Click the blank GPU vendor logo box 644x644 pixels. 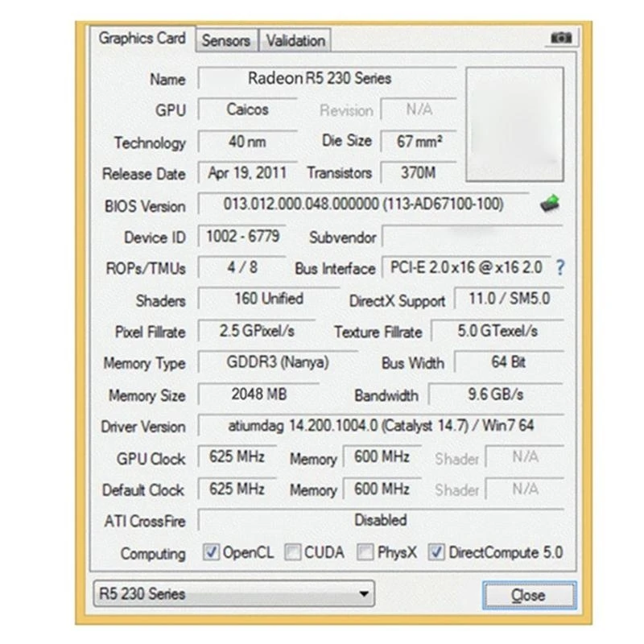[x=514, y=125]
